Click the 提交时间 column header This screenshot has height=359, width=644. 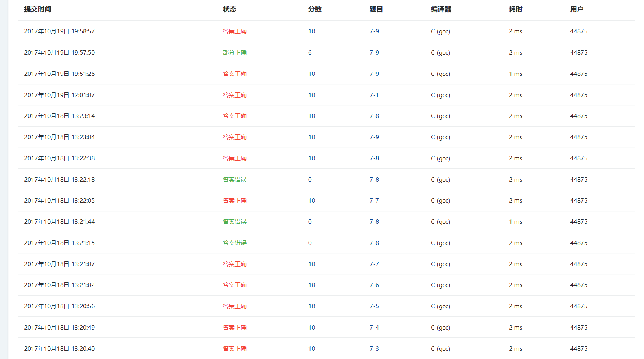point(38,9)
